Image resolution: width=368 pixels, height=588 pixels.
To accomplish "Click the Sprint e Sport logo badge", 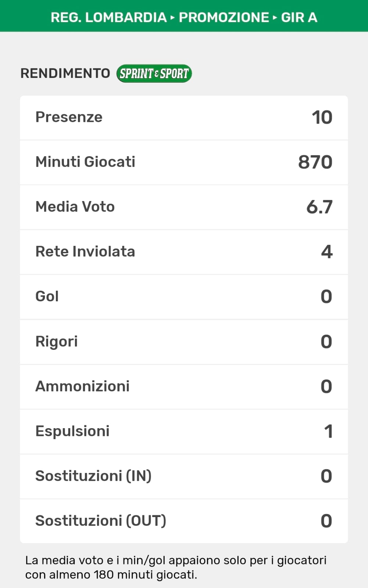I will [154, 73].
